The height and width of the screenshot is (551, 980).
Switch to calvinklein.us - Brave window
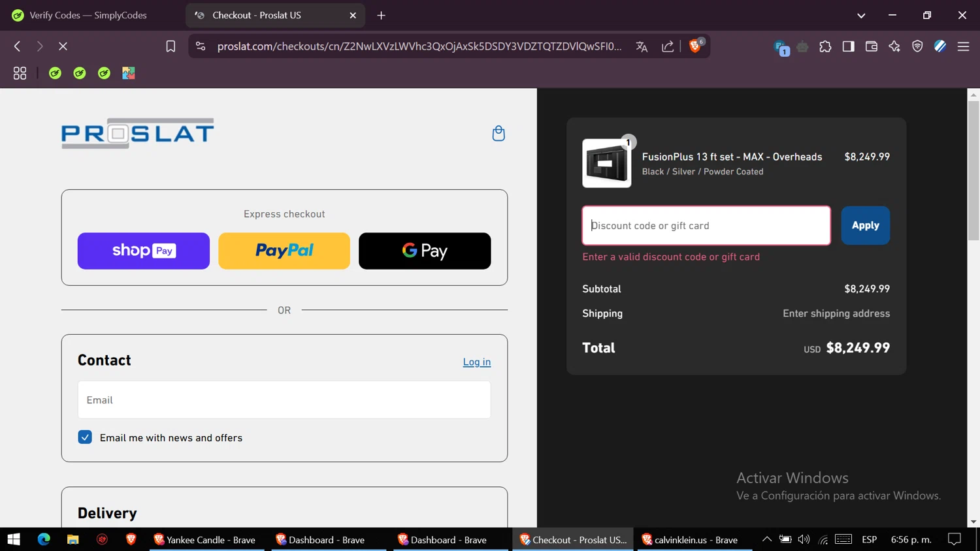[x=694, y=539]
